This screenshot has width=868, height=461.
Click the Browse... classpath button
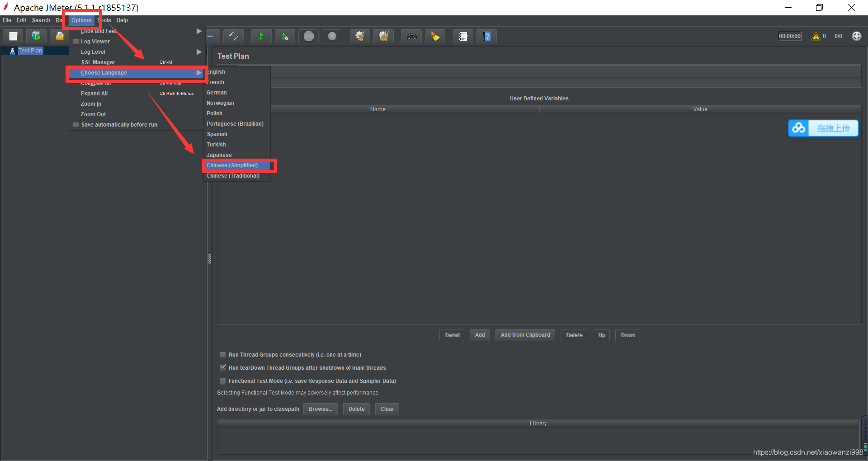point(321,409)
